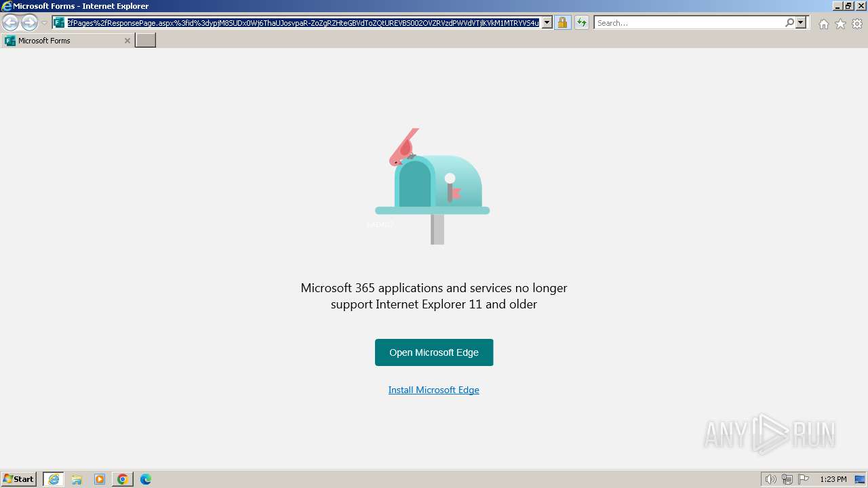
Task: Click the Open Microsoft Edge button
Action: pyautogui.click(x=434, y=352)
